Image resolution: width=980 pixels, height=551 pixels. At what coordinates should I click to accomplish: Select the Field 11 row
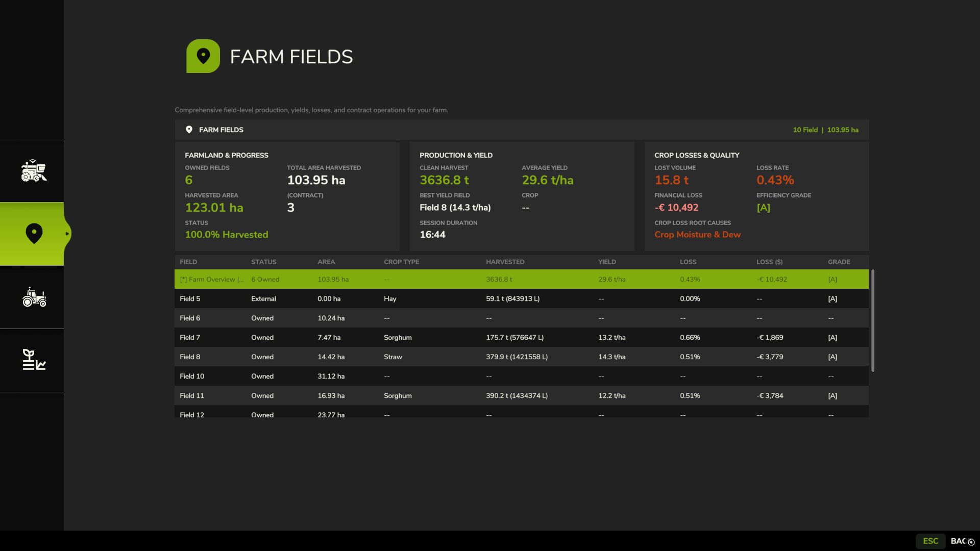[x=522, y=395]
